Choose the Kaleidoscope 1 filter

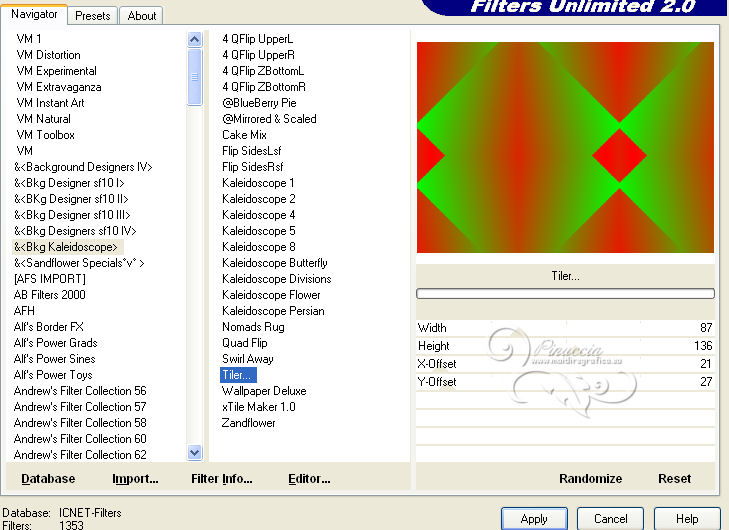click(x=258, y=183)
